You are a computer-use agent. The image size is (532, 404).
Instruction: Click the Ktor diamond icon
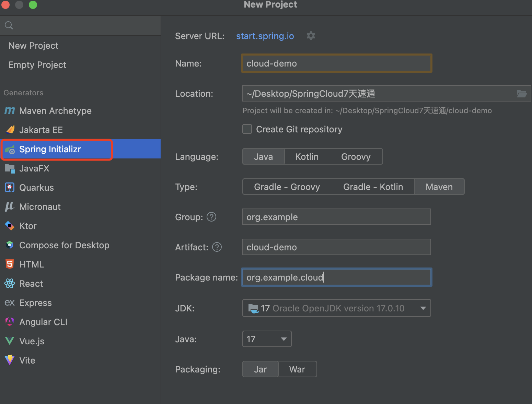coord(10,226)
